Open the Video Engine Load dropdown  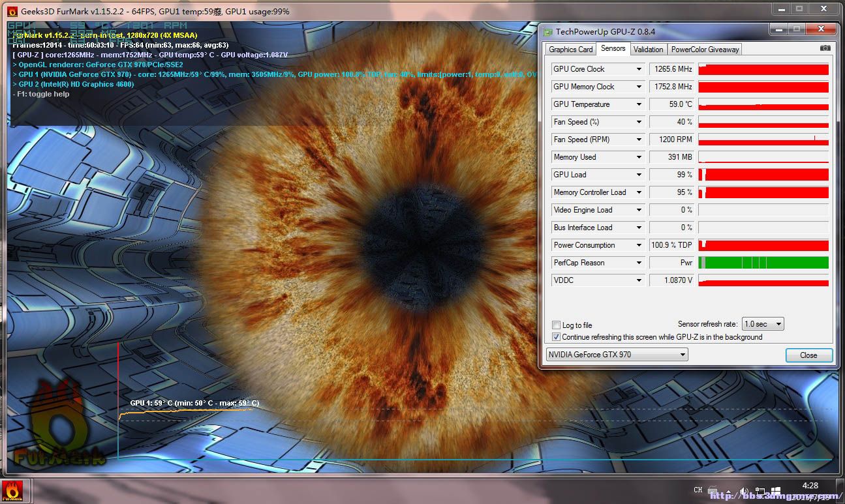639,210
